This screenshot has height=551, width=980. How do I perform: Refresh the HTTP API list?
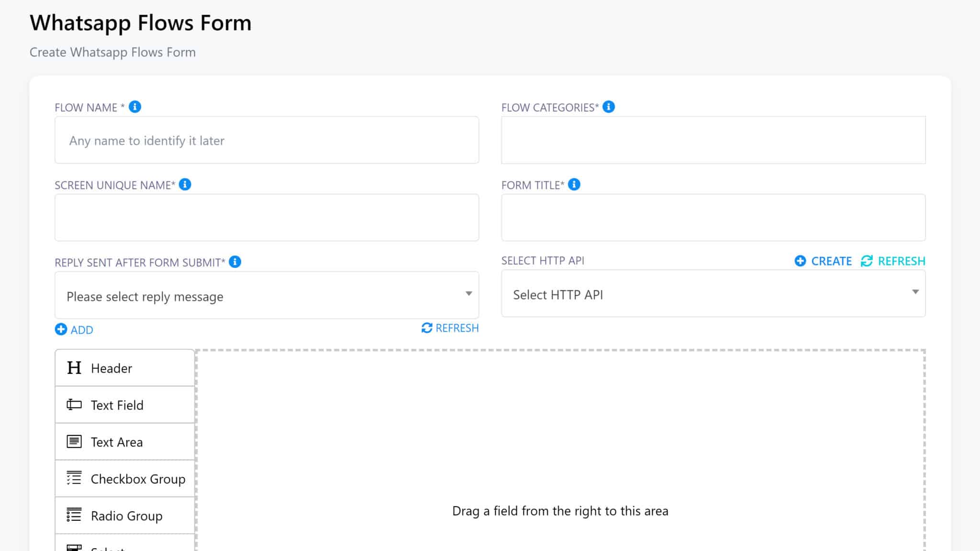tap(893, 261)
